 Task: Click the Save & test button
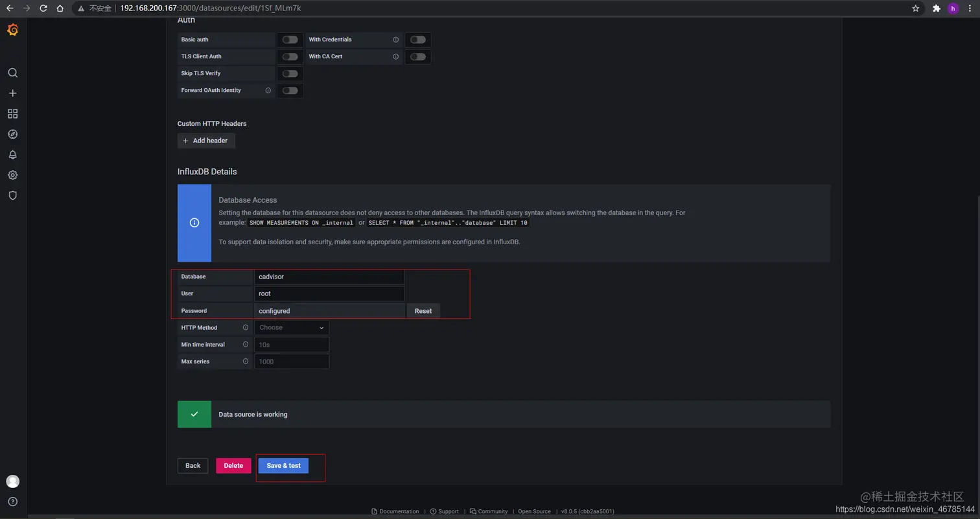(x=283, y=466)
